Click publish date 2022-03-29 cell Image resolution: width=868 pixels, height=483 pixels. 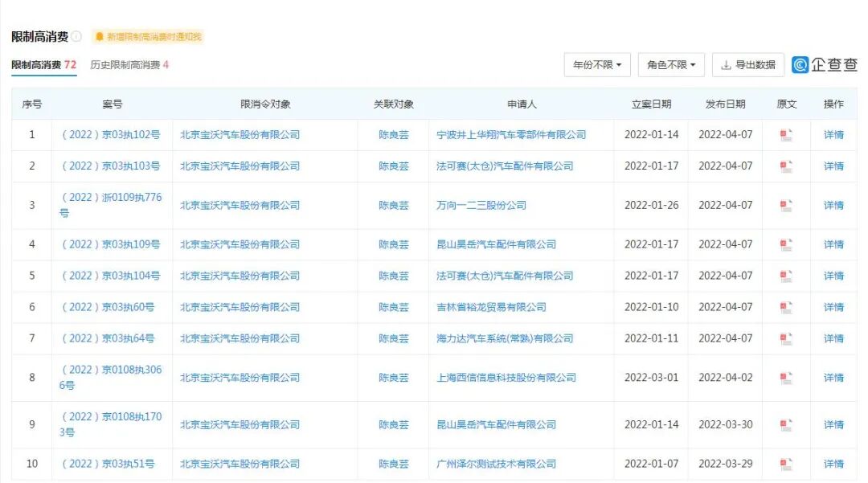pyautogui.click(x=725, y=464)
